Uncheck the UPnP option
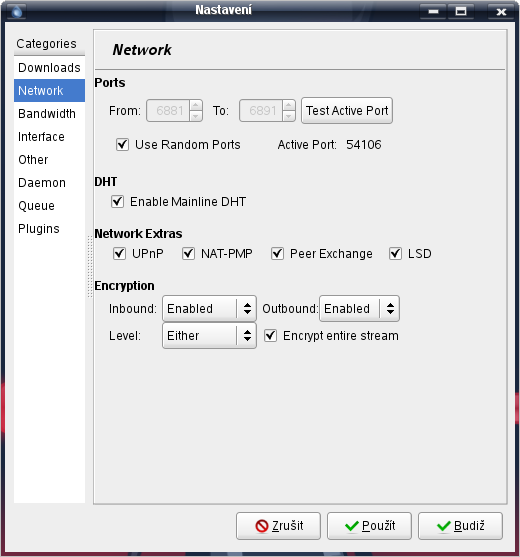 point(119,254)
